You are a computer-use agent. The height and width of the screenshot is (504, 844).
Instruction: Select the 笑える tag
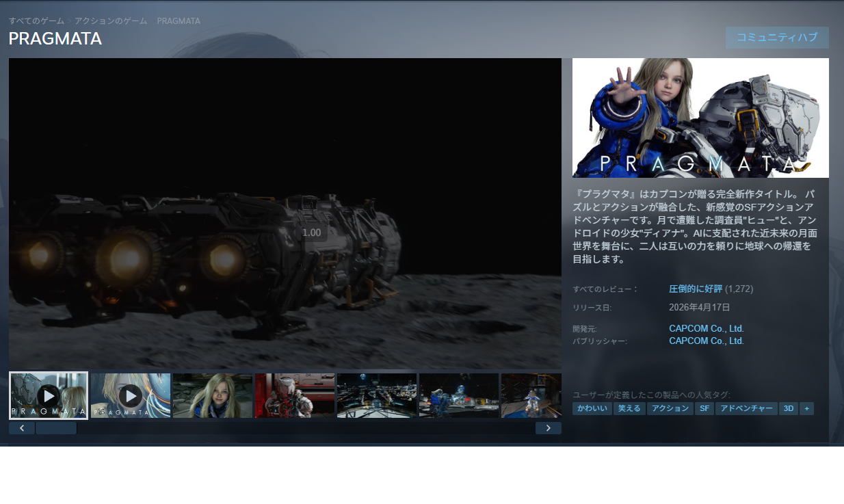(x=629, y=408)
